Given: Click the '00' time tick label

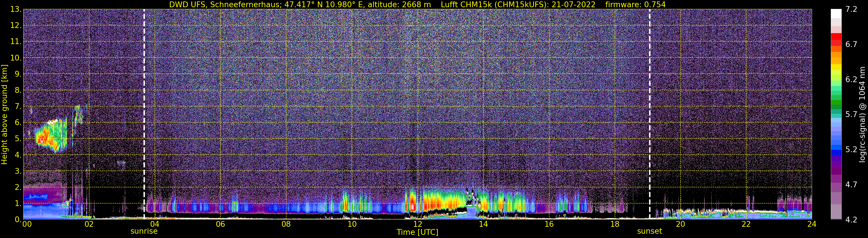Looking at the screenshot, I should coord(27,224).
